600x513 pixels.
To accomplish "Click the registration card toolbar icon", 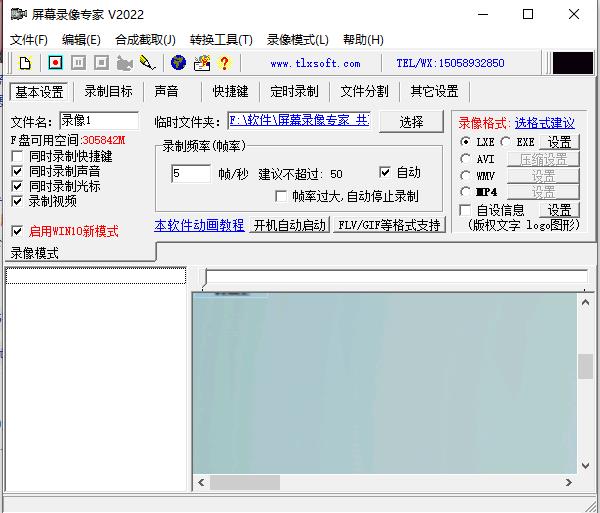I will [x=202, y=63].
